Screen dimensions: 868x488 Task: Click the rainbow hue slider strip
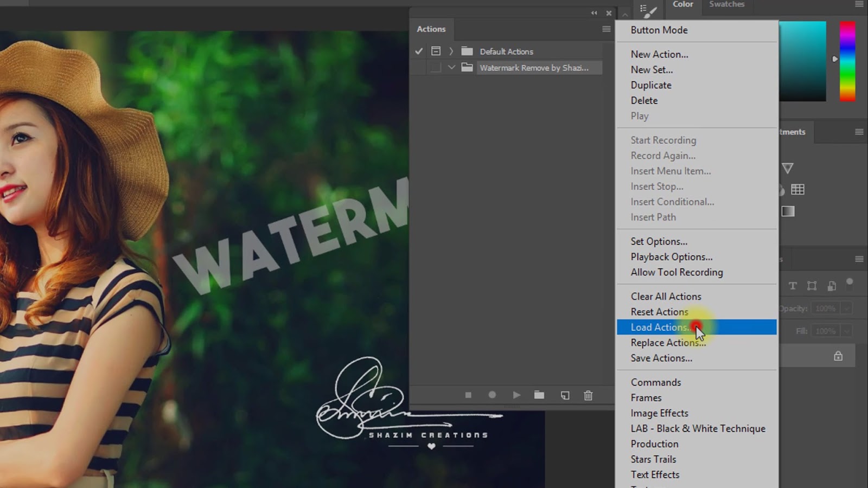[847, 61]
